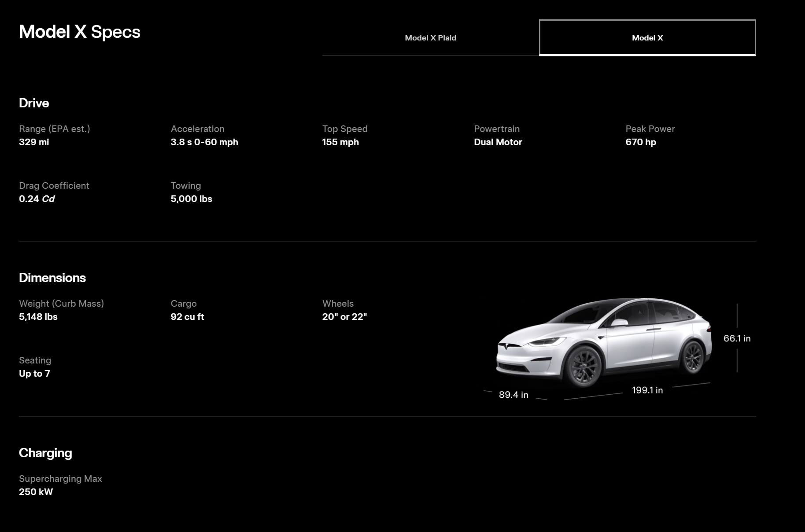805x532 pixels.
Task: Switch to the Model X Plaid tab
Action: pyautogui.click(x=430, y=38)
